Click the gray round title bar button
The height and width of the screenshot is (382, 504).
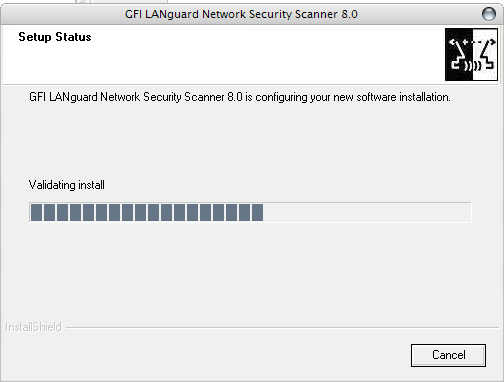[x=489, y=14]
